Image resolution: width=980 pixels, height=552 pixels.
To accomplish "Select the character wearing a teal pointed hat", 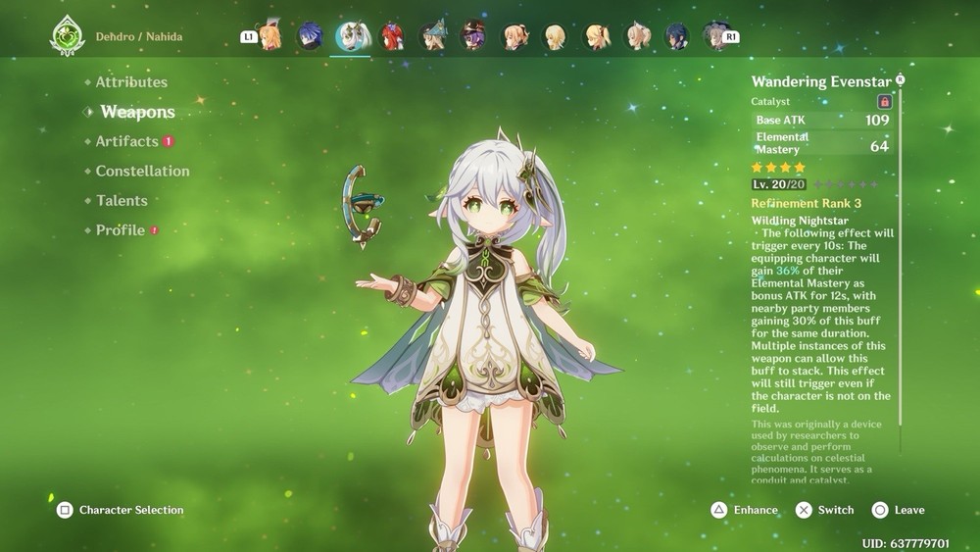I will click(x=432, y=36).
